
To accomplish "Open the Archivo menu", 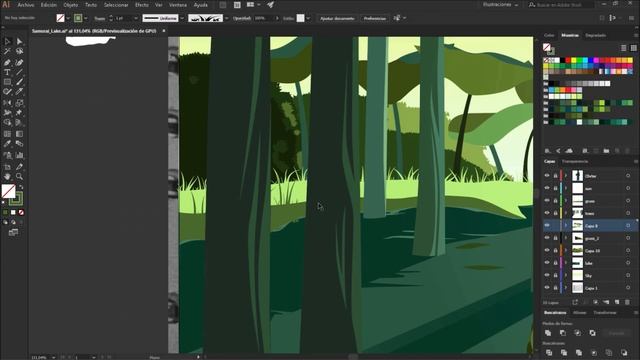I will click(x=26, y=5).
